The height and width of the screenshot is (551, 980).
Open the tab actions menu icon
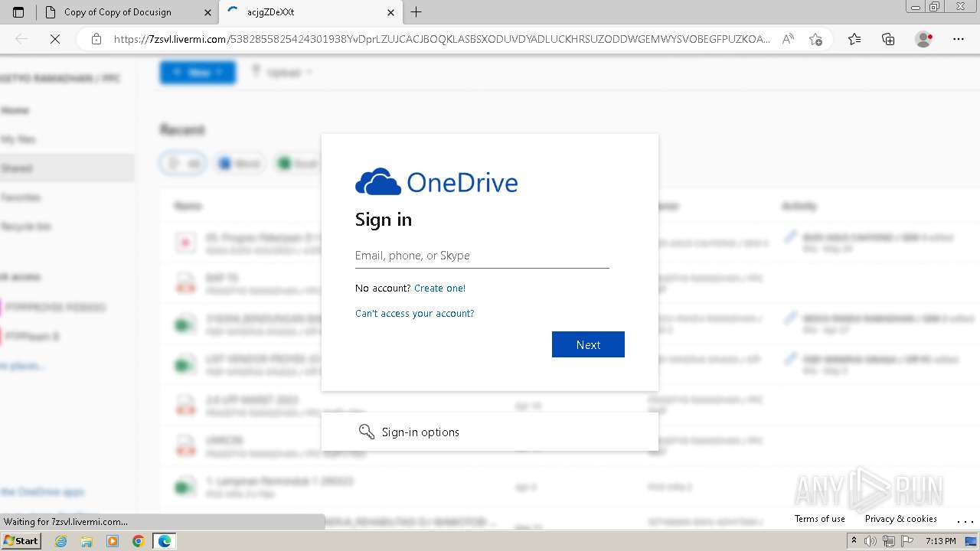[x=18, y=12]
